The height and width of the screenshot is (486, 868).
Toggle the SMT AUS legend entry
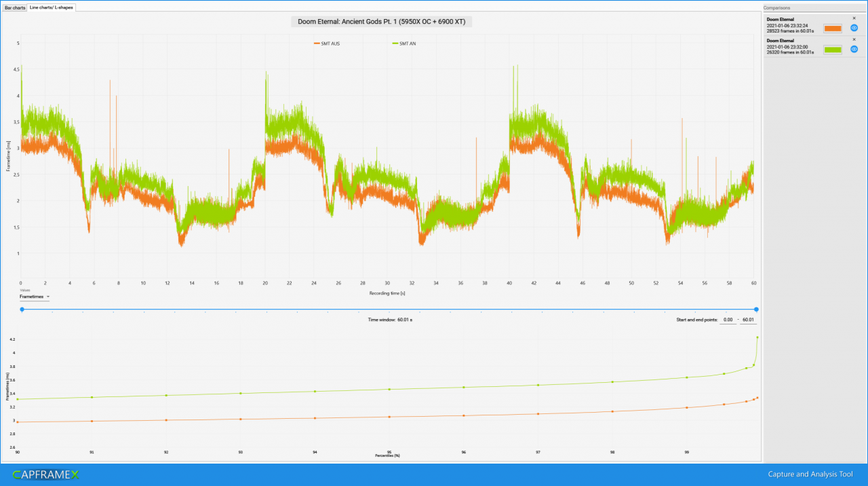pyautogui.click(x=327, y=43)
